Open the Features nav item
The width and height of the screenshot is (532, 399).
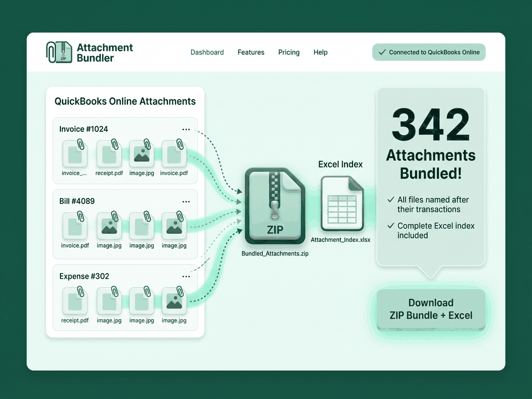coord(250,52)
